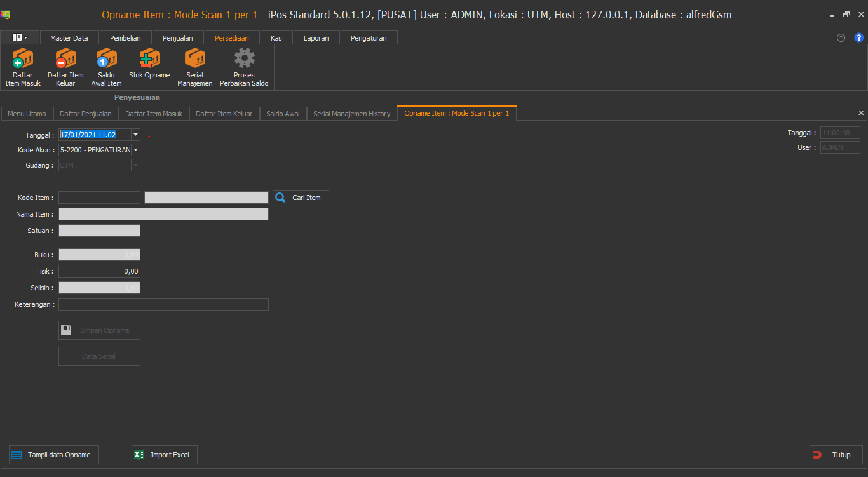Click Tampil data Opname button

click(x=54, y=455)
